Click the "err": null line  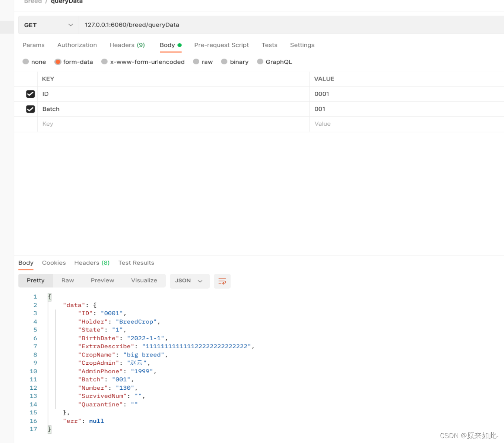click(x=83, y=421)
